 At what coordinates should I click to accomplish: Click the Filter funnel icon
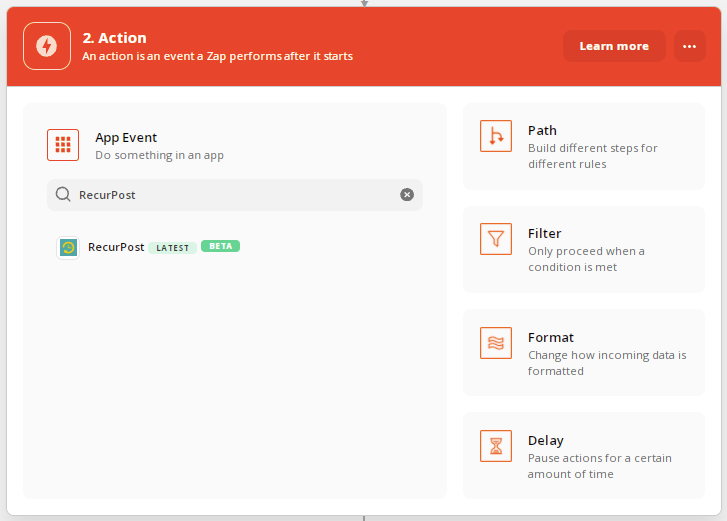(496, 239)
